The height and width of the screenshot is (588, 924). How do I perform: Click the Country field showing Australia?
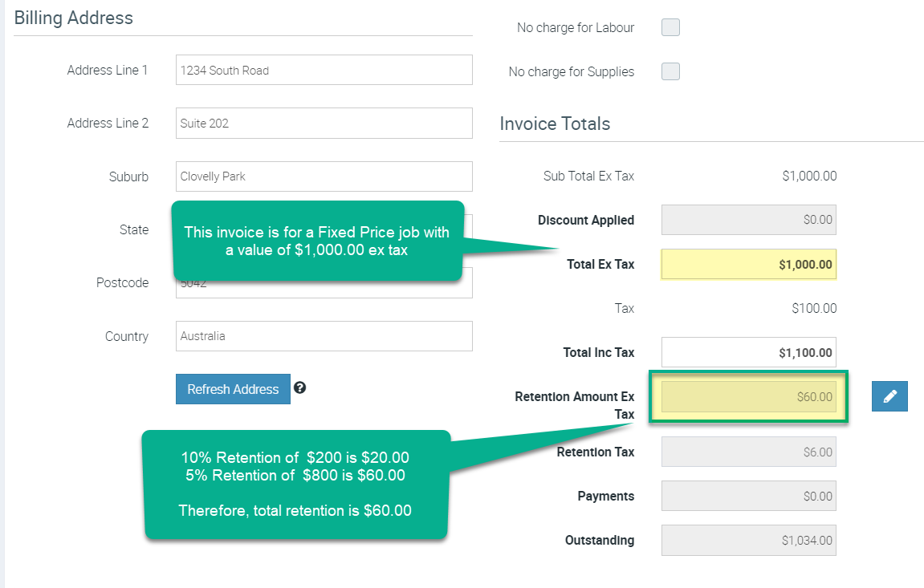[x=324, y=336]
